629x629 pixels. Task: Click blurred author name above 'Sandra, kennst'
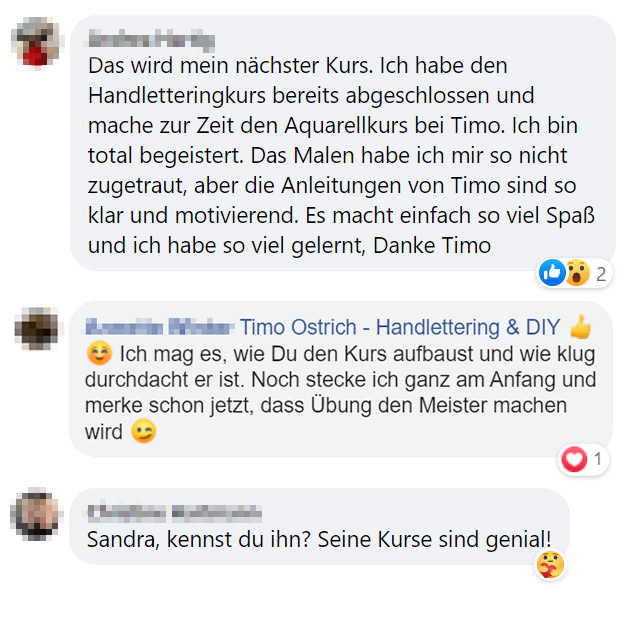pyautogui.click(x=174, y=513)
